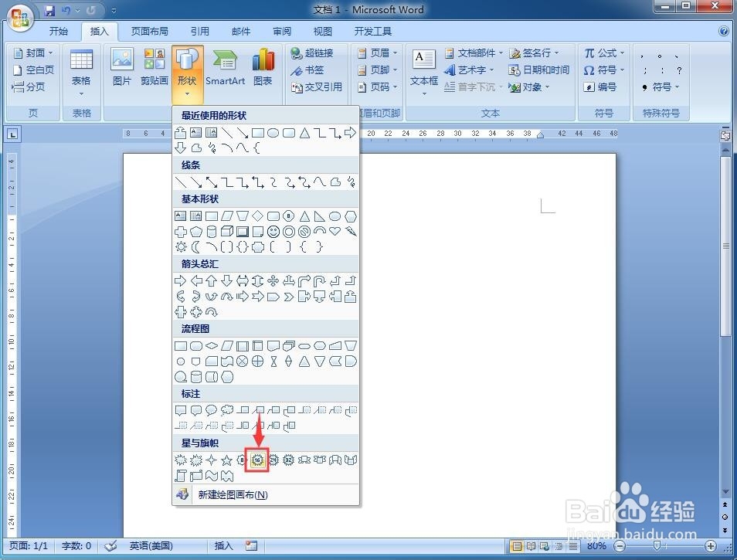Select the flowchart summing junction shape
The width and height of the screenshot is (737, 560).
pos(242,361)
